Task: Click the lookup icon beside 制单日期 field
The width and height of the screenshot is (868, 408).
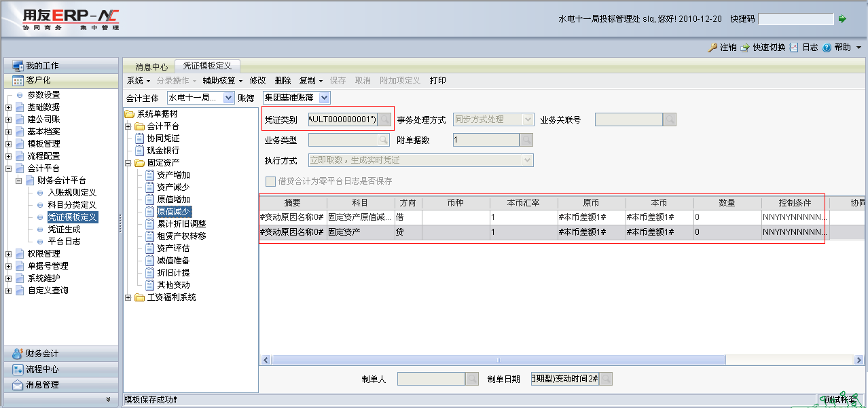Action: point(605,379)
